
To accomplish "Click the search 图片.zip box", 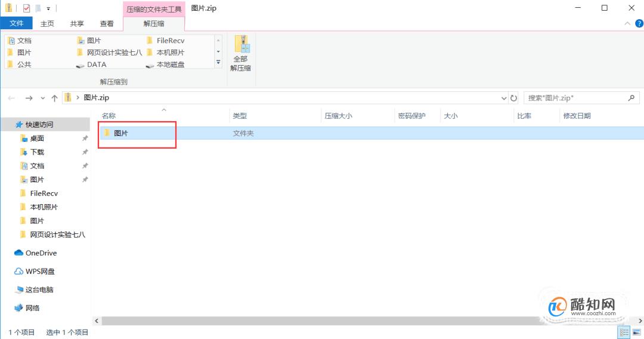I will (581, 98).
